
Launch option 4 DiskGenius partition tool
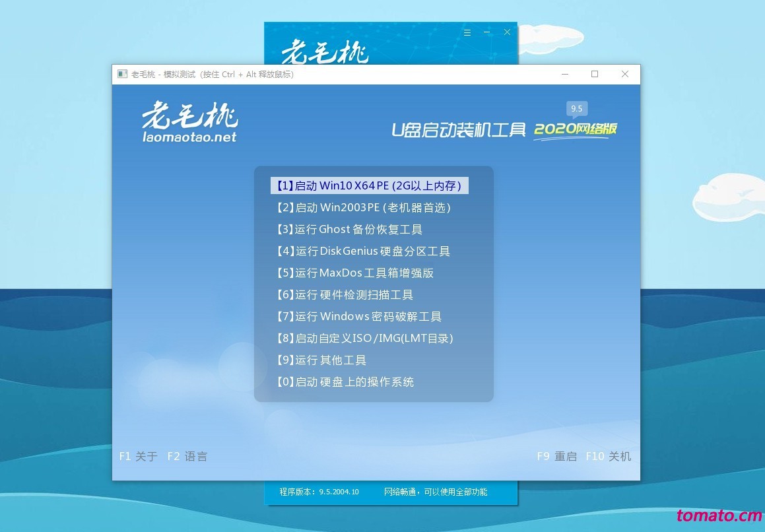pyautogui.click(x=363, y=251)
